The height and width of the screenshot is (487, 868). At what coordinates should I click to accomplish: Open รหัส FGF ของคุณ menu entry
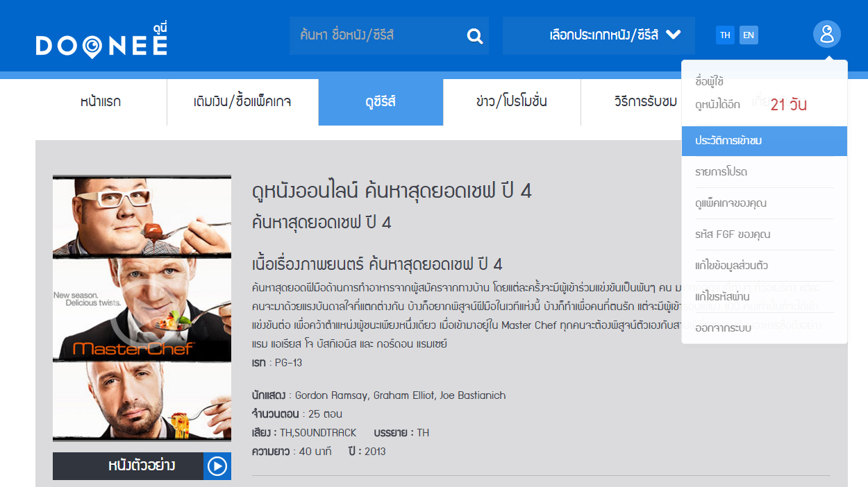[765, 234]
